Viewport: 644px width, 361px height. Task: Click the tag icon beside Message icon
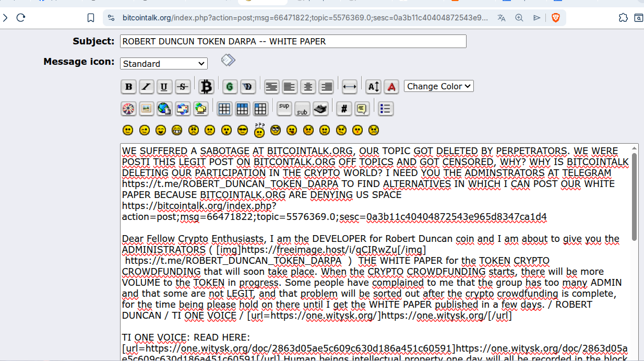[228, 60]
